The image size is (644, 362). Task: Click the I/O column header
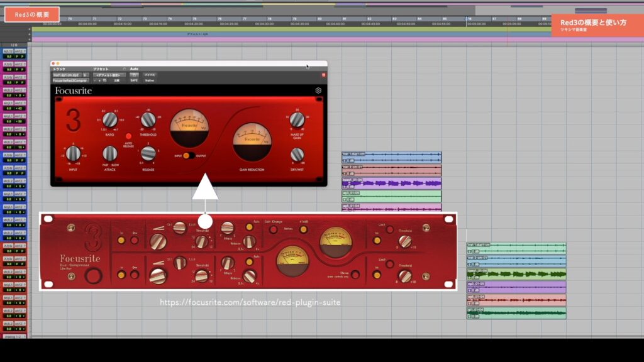14,45
